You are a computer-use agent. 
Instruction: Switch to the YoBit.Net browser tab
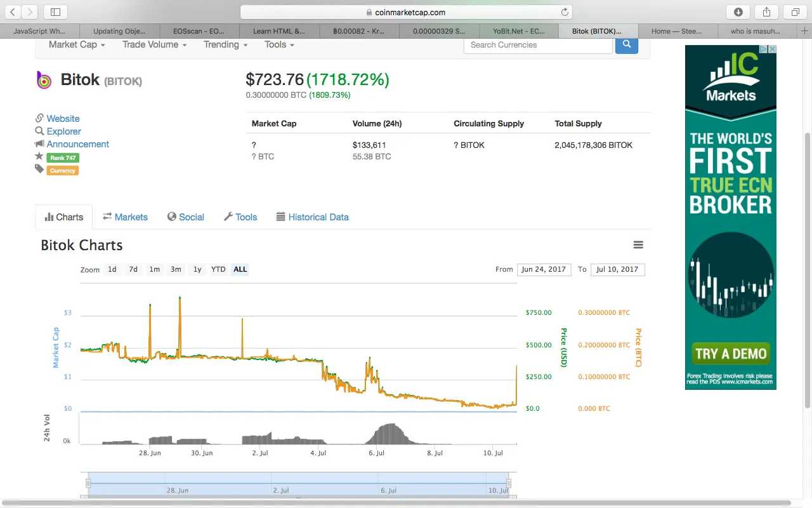(x=519, y=30)
